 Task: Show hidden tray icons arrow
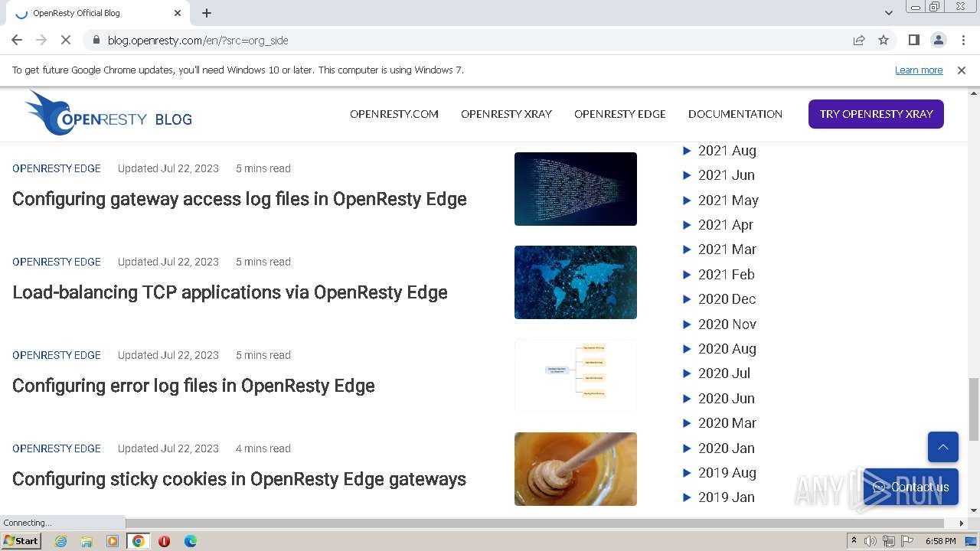854,540
